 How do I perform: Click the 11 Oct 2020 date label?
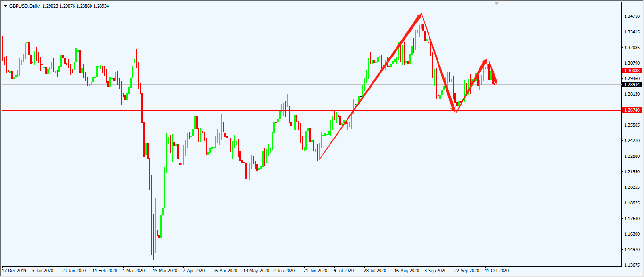click(497, 271)
